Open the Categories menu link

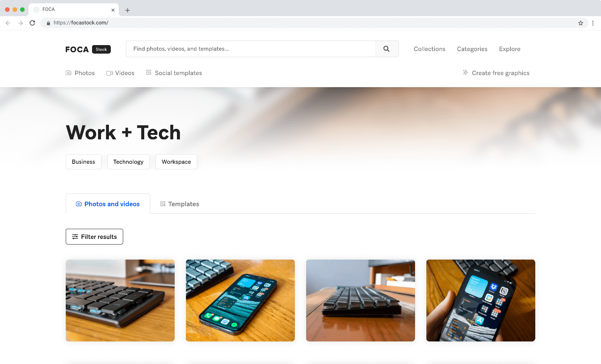pyautogui.click(x=472, y=49)
